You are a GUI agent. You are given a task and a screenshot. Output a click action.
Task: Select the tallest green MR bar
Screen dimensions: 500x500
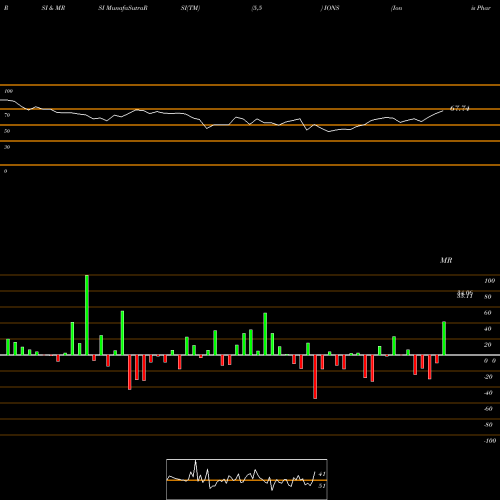pos(87,315)
